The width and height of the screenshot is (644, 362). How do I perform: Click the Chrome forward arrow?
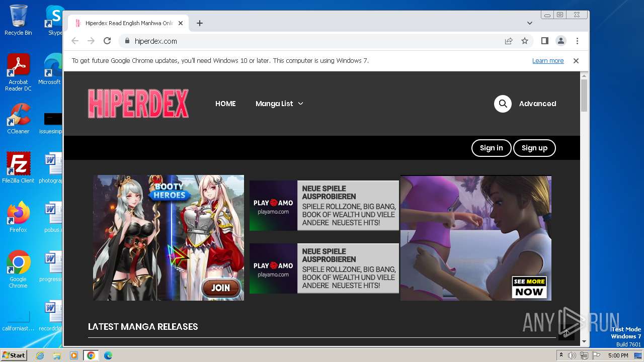(91, 41)
